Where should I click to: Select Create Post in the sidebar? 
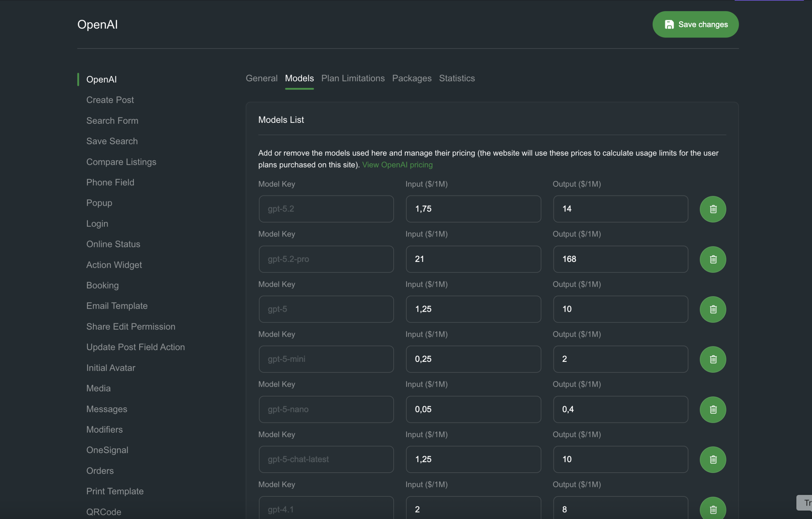(x=110, y=100)
